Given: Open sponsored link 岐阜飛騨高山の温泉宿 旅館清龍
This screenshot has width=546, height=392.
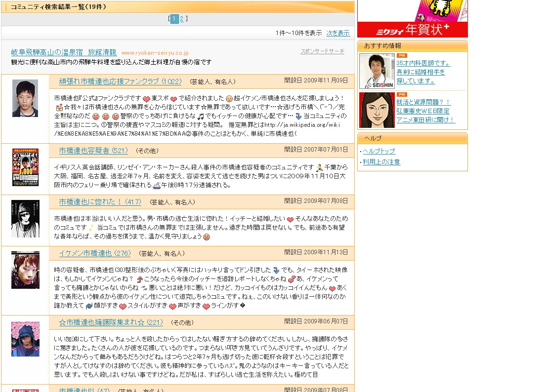Looking at the screenshot, I should click(64, 52).
